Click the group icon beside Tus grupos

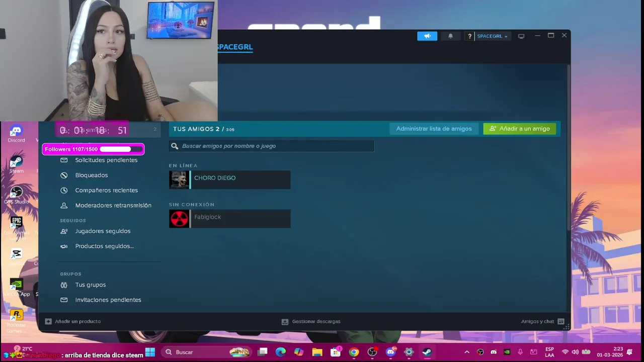click(64, 285)
